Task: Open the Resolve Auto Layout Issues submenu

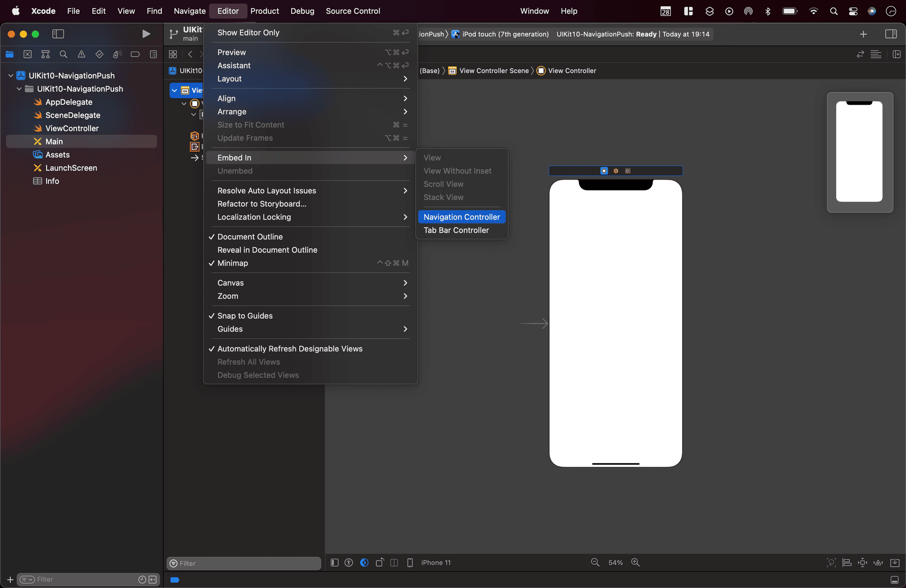Action: click(266, 190)
